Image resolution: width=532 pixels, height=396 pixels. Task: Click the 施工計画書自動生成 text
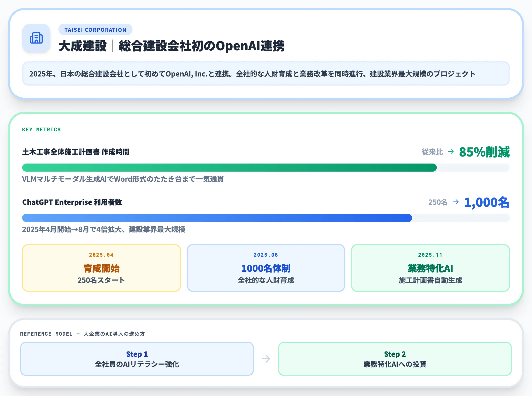pyautogui.click(x=430, y=280)
